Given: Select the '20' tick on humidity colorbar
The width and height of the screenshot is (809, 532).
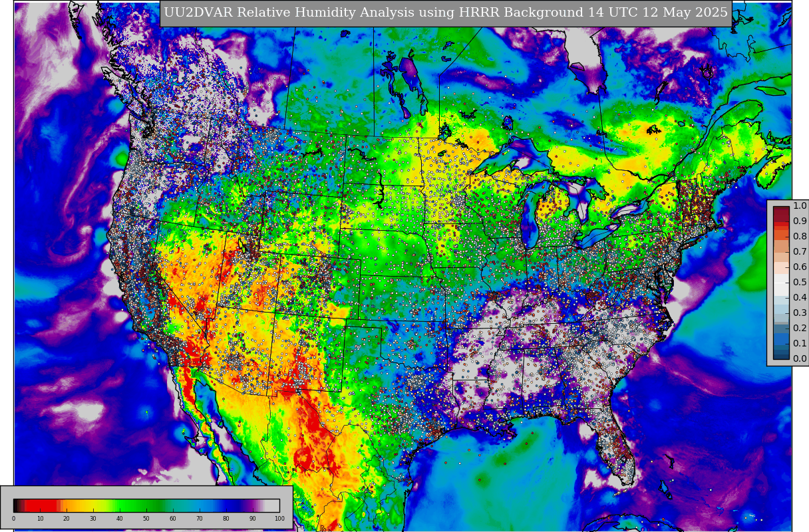Looking at the screenshot, I should click(67, 519).
